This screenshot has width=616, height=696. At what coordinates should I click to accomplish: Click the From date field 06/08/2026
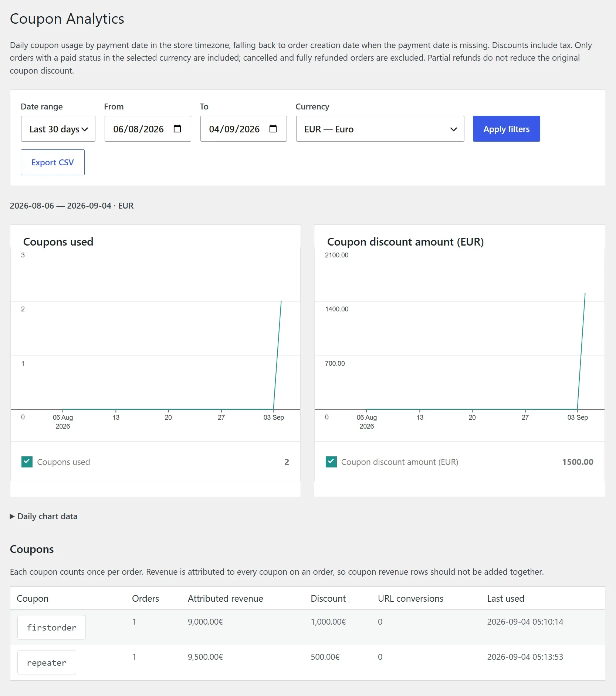point(148,129)
